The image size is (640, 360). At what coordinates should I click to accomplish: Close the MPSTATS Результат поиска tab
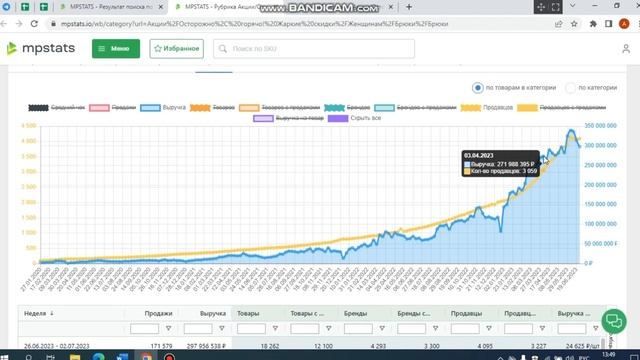(160, 7)
